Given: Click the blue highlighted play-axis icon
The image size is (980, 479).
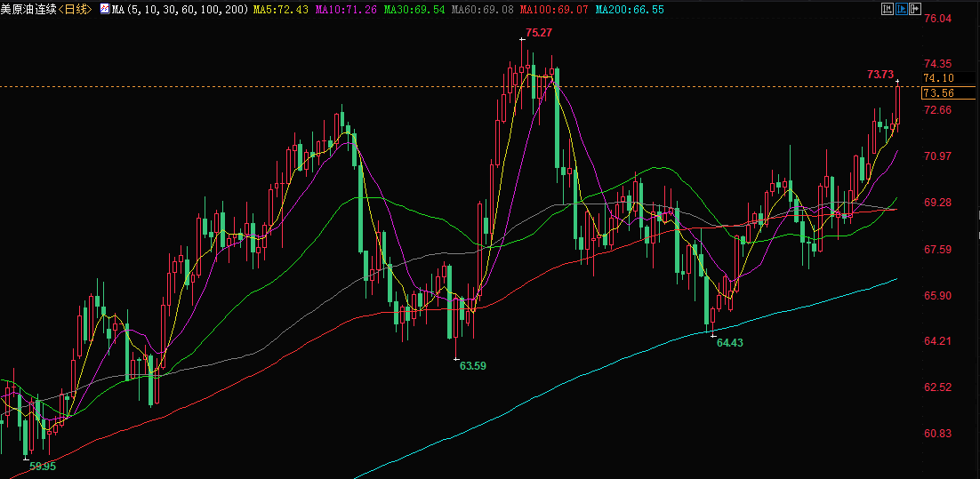Looking at the screenshot, I should (x=901, y=9).
